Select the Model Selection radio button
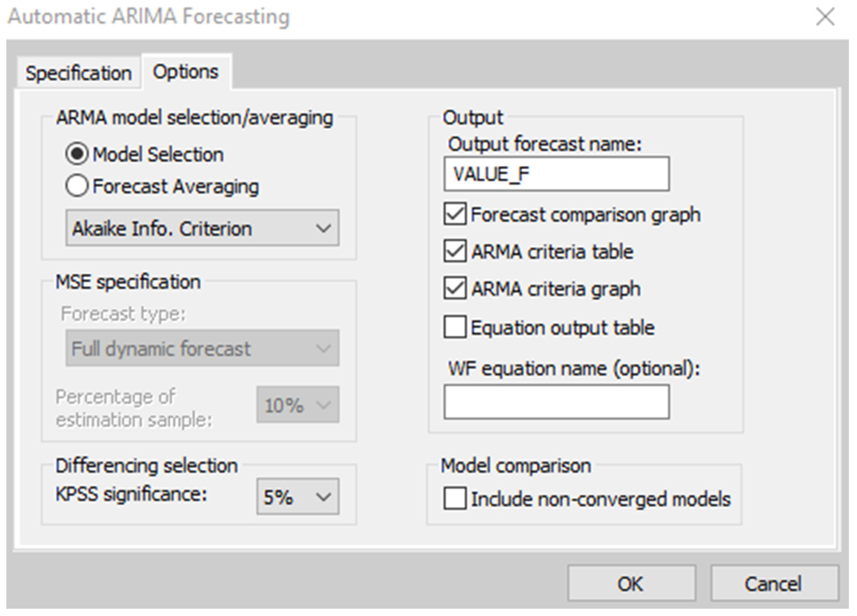The image size is (857, 616). 77,154
